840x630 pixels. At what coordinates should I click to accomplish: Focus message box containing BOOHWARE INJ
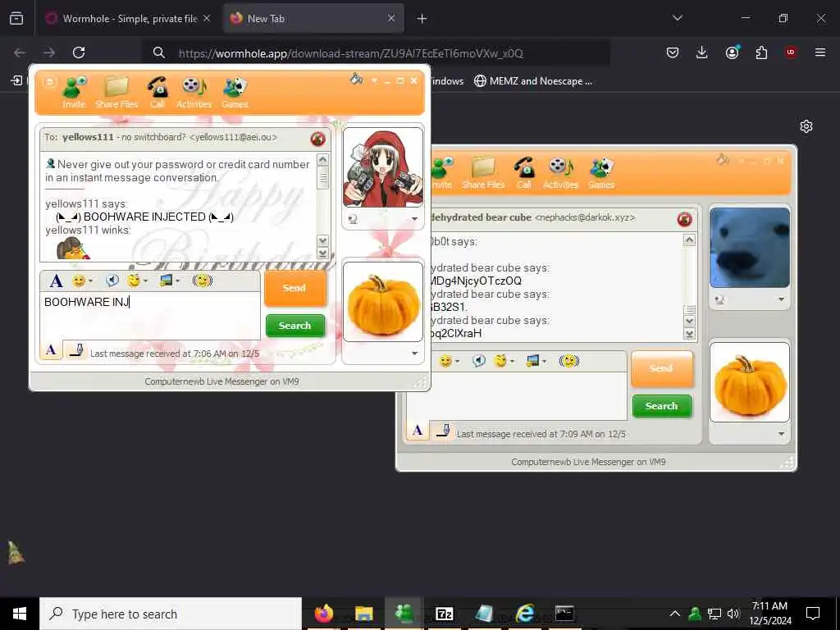pos(150,316)
